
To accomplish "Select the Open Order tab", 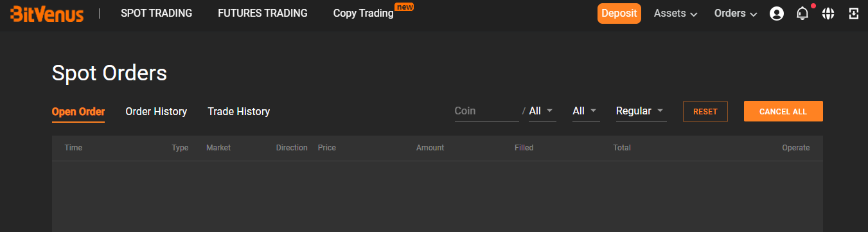I will (78, 112).
